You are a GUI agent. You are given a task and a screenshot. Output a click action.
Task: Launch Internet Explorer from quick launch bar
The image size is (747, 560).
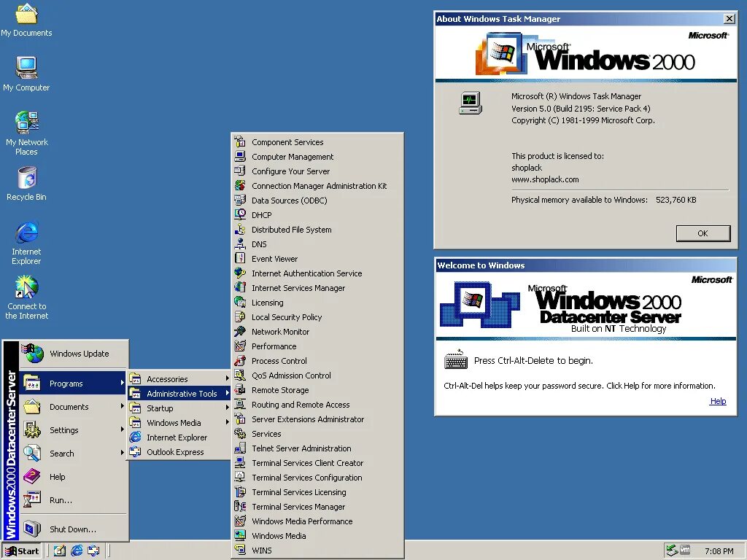(x=77, y=551)
